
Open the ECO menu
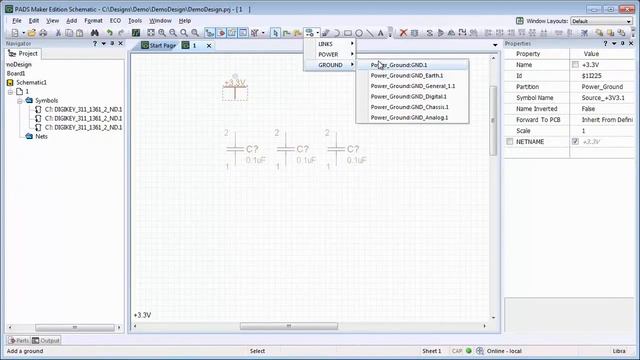(x=115, y=21)
